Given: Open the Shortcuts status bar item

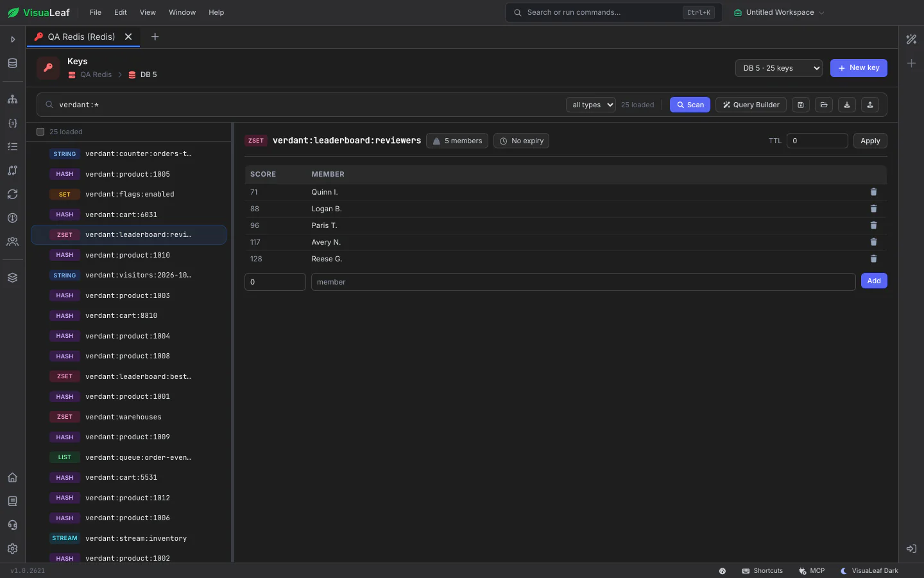Looking at the screenshot, I should 762,571.
